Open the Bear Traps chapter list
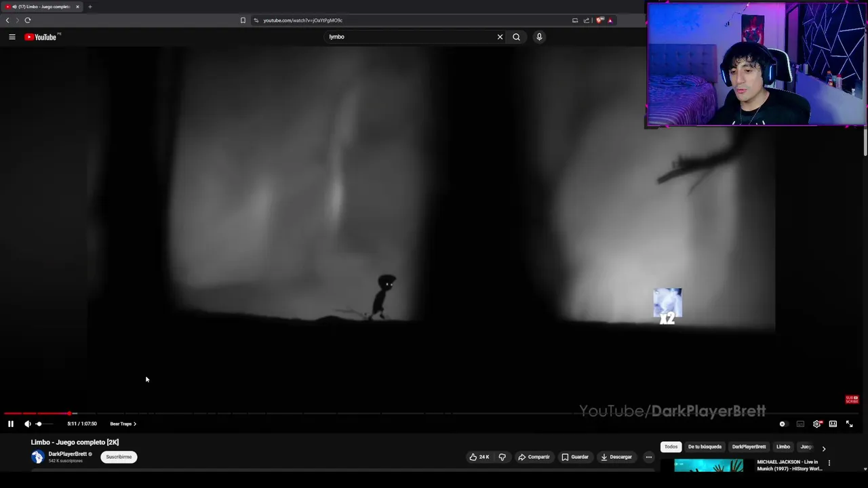This screenshot has width=868, height=488. [x=123, y=424]
